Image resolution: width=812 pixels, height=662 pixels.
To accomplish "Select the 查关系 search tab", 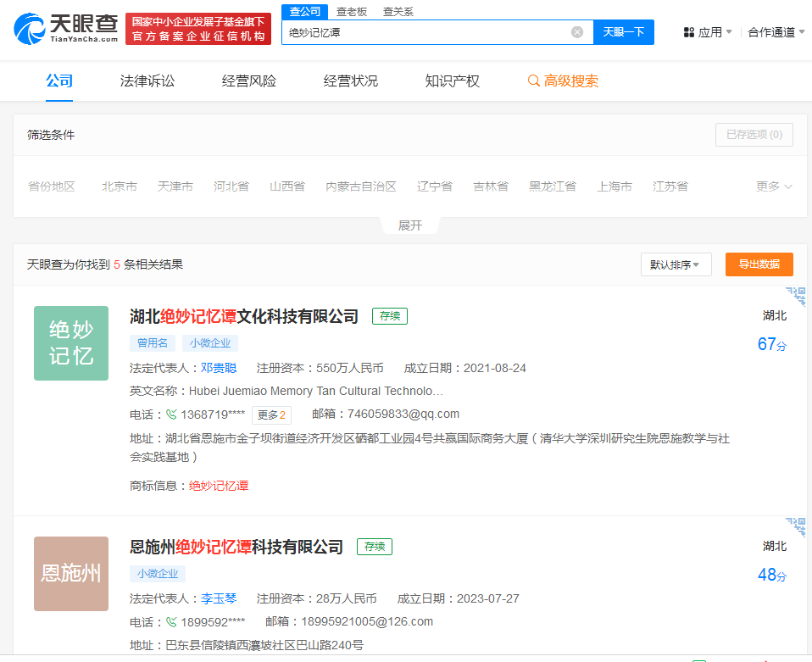I will pyautogui.click(x=398, y=11).
